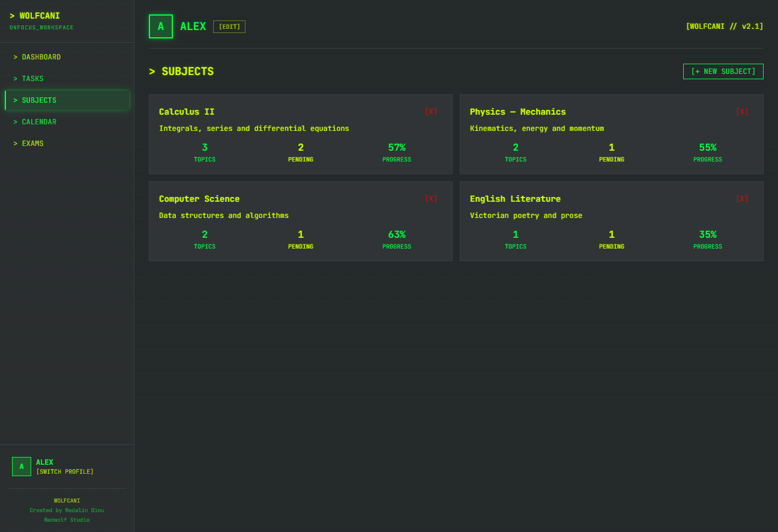Image resolution: width=778 pixels, height=532 pixels.
Task: Open the Calendar page
Action: pyautogui.click(x=67, y=122)
